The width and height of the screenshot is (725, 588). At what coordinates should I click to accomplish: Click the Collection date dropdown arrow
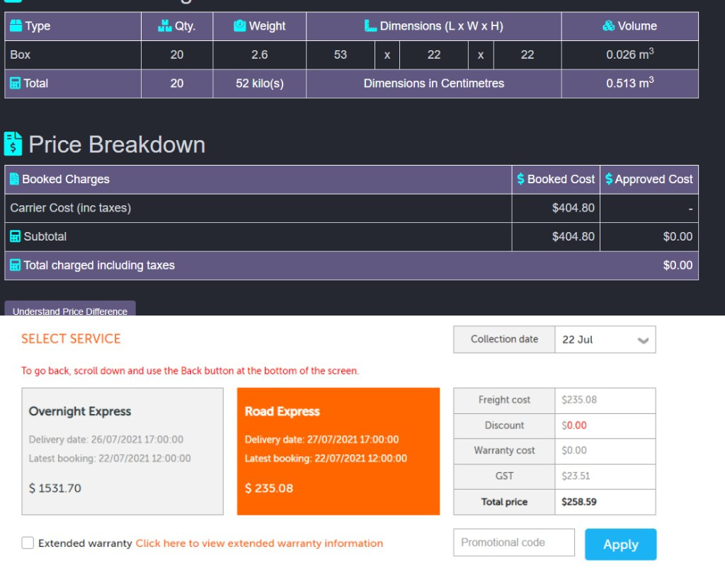coord(643,340)
